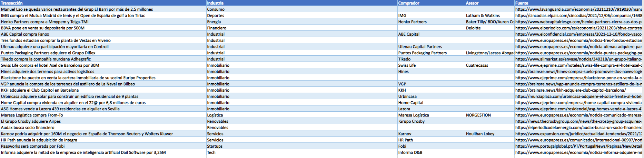Open the elconfidencial.com source link
This screenshot has height=158, width=644.
[579, 34]
